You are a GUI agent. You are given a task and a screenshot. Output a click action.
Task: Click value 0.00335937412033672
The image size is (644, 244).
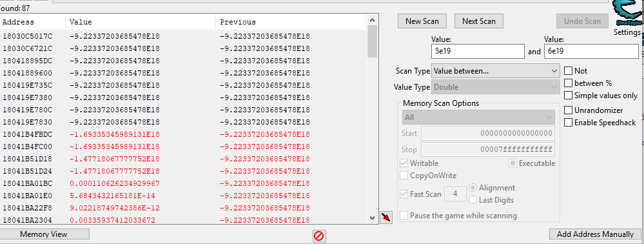(112, 220)
